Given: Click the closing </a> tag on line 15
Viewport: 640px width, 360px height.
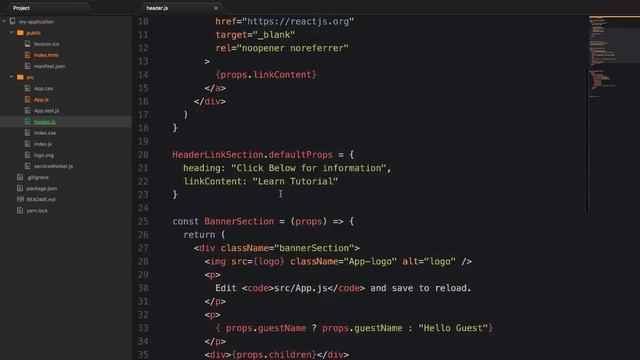Looking at the screenshot, I should 215,88.
